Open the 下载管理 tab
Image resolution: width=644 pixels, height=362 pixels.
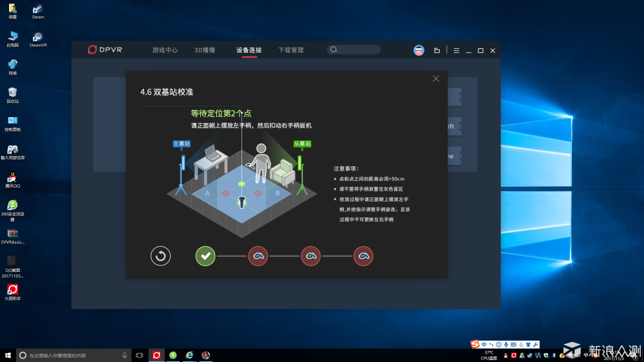tap(291, 50)
